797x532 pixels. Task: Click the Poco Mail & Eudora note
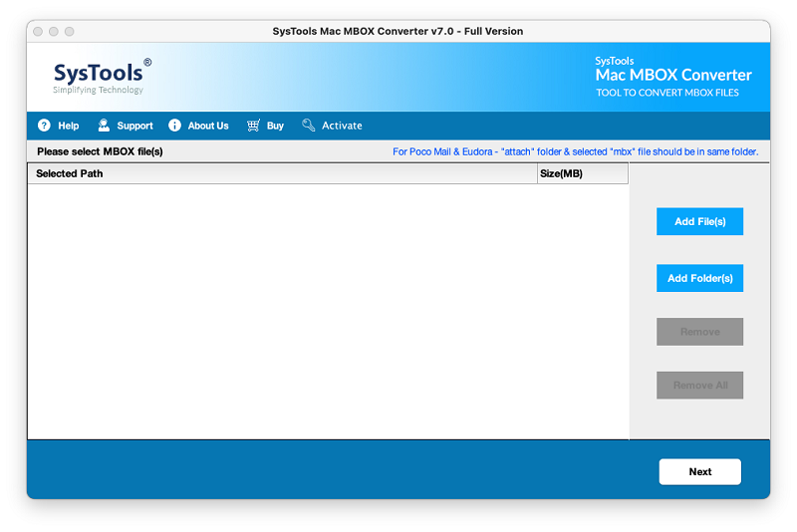tap(576, 151)
